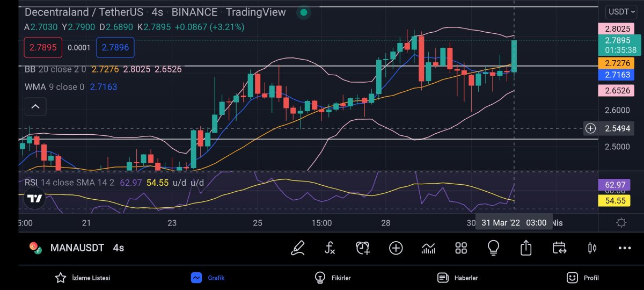Tap the blue buy price 2.7896 button

click(115, 47)
